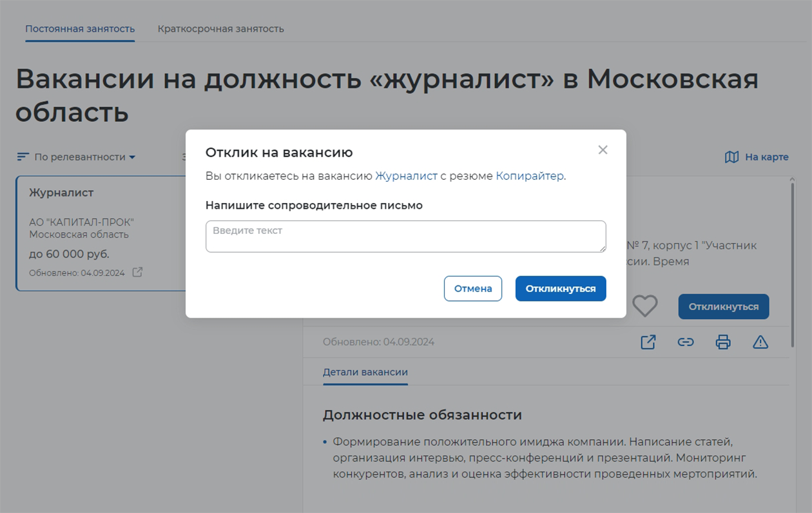Open the По релевантности sort dropdown
This screenshot has height=513, width=812.
[85, 157]
